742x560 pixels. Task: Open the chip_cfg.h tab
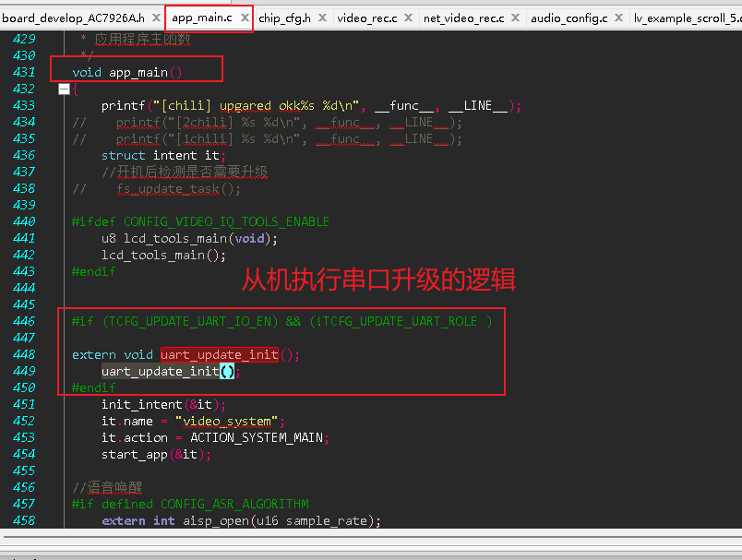point(284,18)
